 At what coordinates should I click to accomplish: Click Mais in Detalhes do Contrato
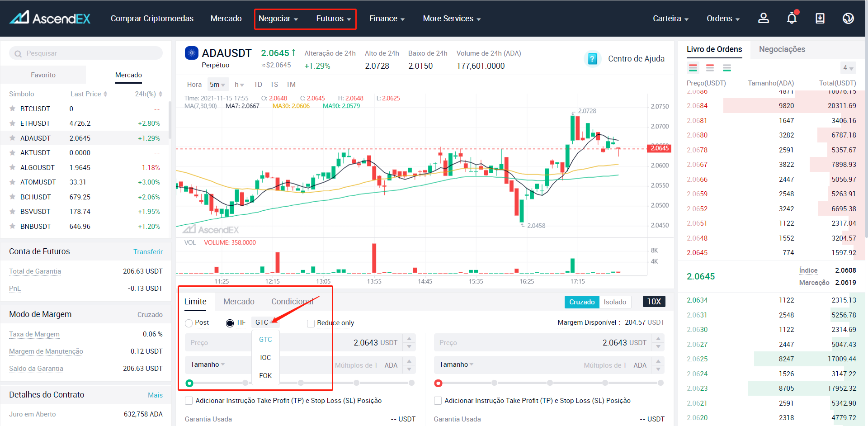(x=155, y=395)
